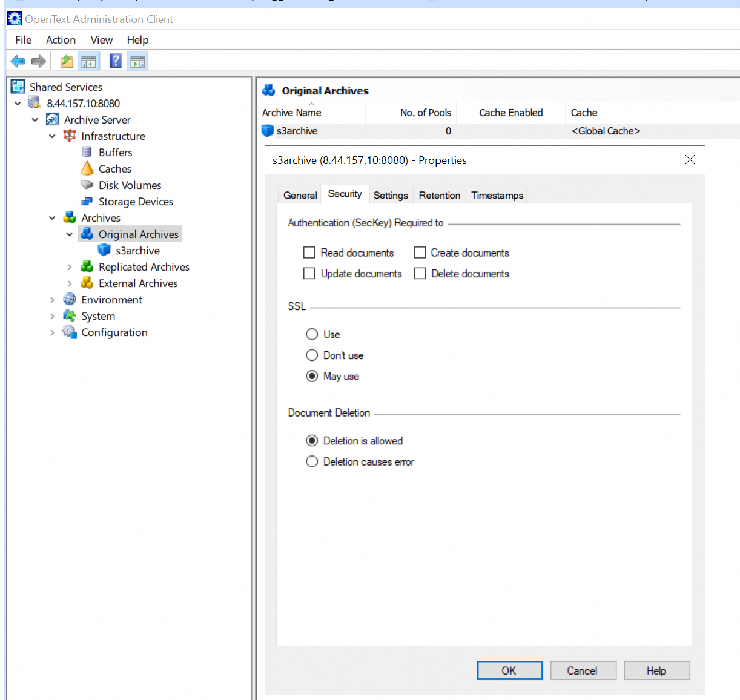Choose Deletion causes error

312,462
